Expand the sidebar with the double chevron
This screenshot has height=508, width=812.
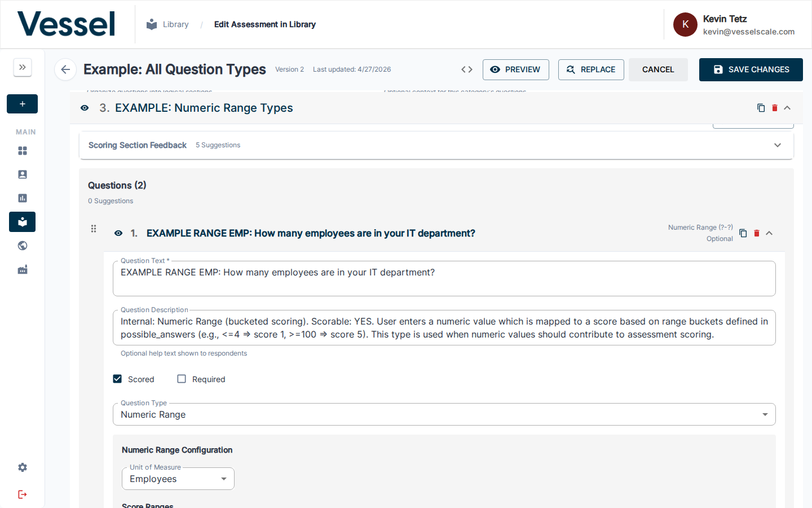pos(23,67)
